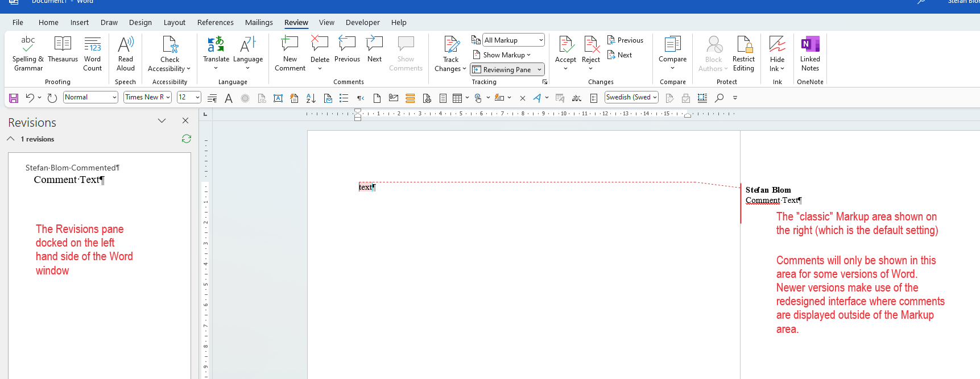Click the Sort A-Z icon
The height and width of the screenshot is (379, 980).
click(311, 98)
